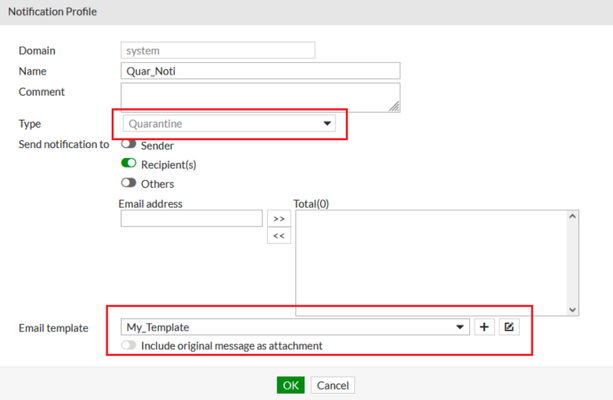Image resolution: width=613 pixels, height=400 pixels.
Task: Click the Domain field showing system
Action: point(218,50)
